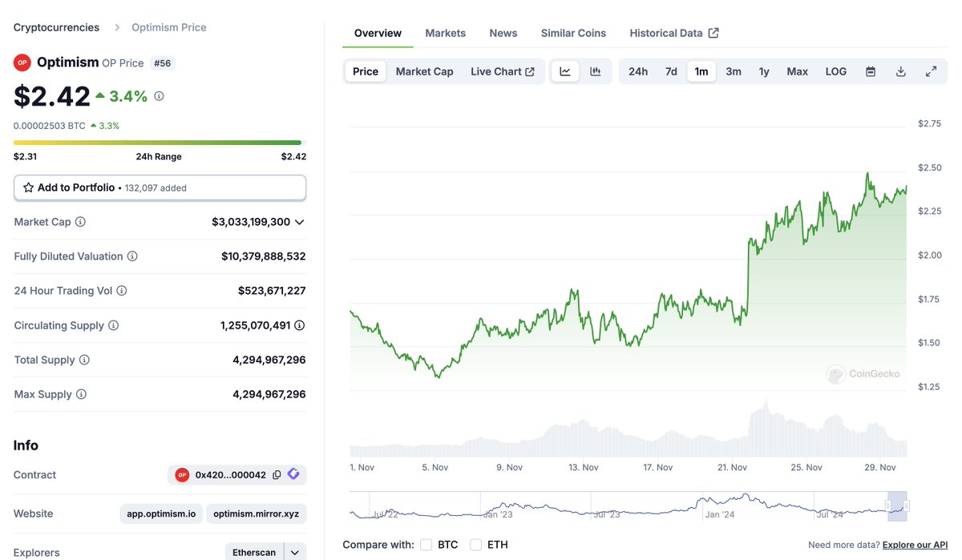Click Add to Portfolio button
The image size is (962, 560).
[x=160, y=187]
